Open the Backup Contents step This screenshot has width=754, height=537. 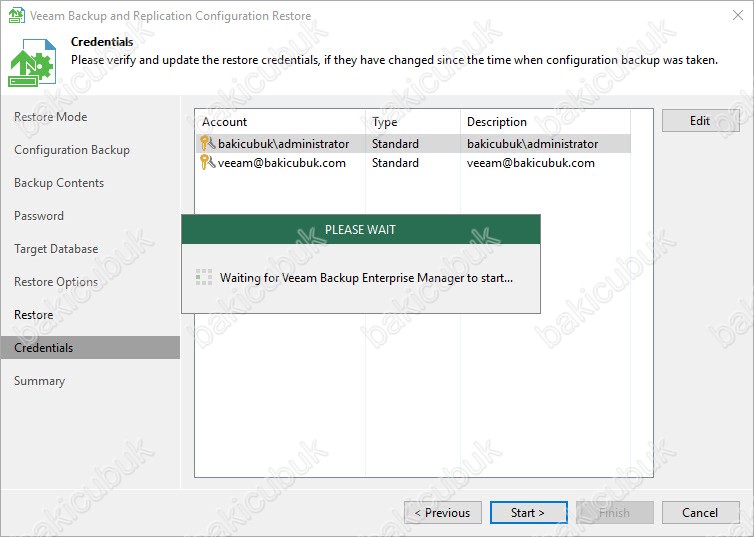click(x=59, y=183)
